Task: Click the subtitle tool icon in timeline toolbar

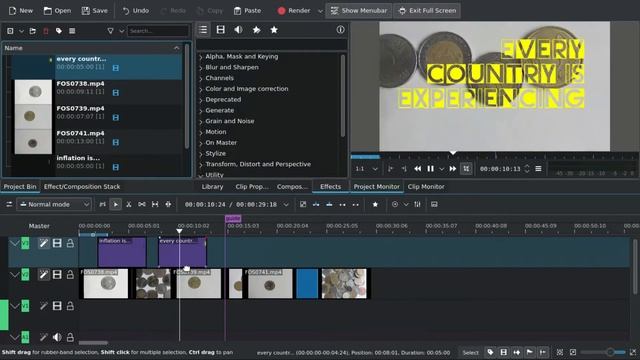Action: pos(434,204)
